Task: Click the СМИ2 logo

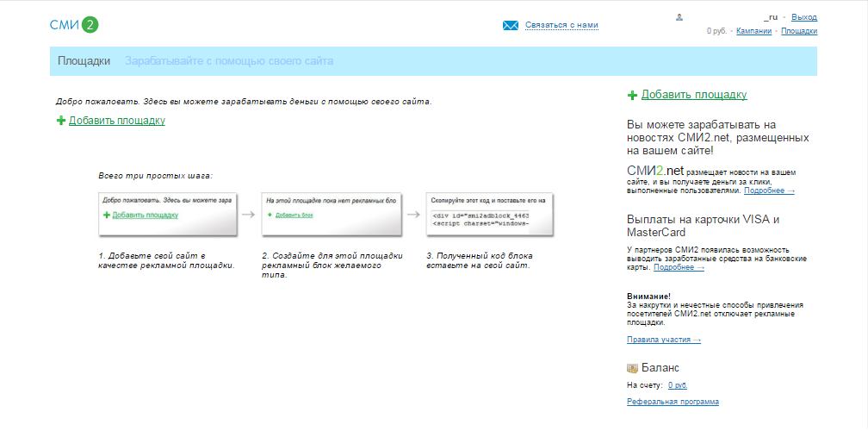Action: pyautogui.click(x=74, y=24)
